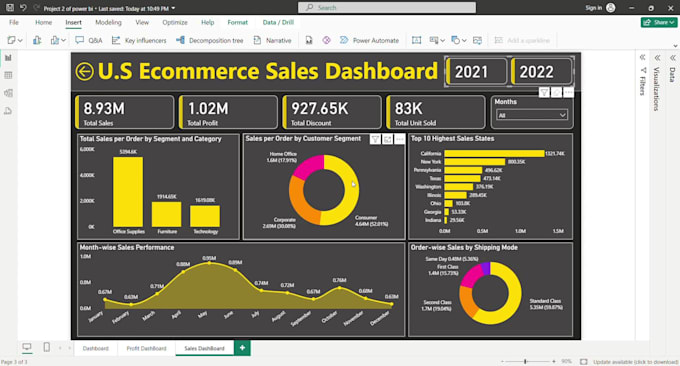This screenshot has width=680, height=366.
Task: Open the Months dropdown slicer
Action: [x=532, y=115]
